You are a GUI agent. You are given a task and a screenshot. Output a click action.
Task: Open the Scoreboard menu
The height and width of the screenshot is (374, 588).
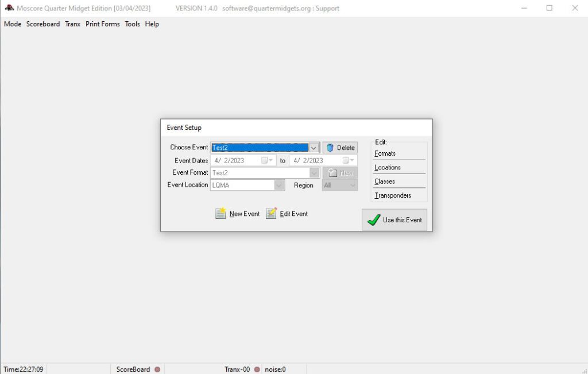pos(43,24)
